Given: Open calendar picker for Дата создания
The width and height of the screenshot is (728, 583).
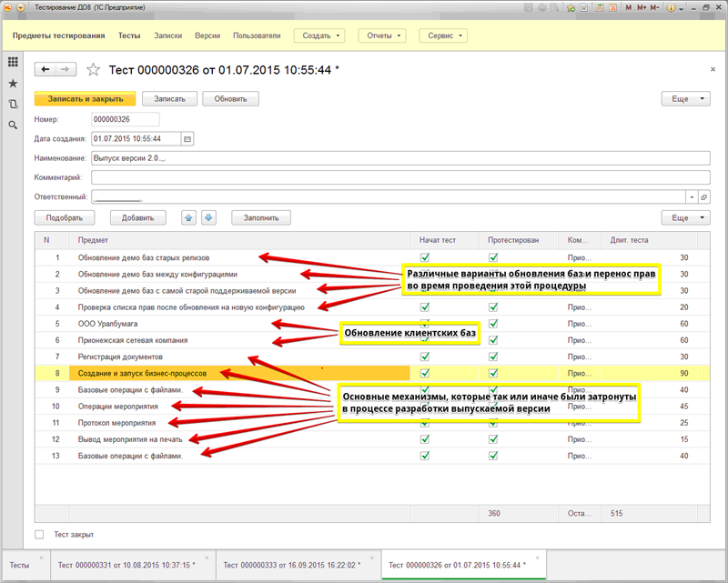Looking at the screenshot, I should pyautogui.click(x=188, y=139).
